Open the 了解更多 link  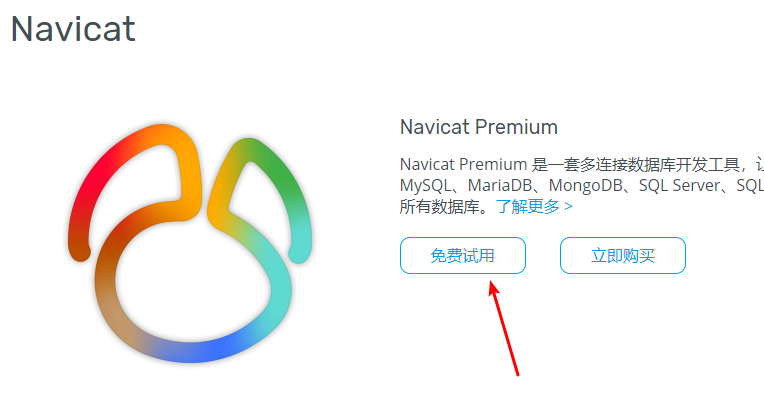coord(528,207)
